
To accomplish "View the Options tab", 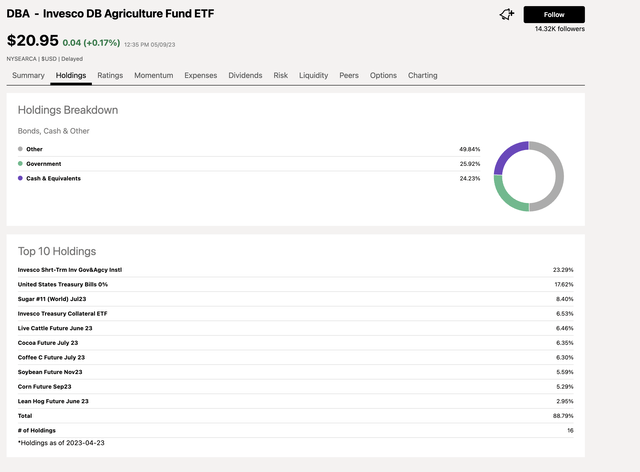I will tap(383, 76).
